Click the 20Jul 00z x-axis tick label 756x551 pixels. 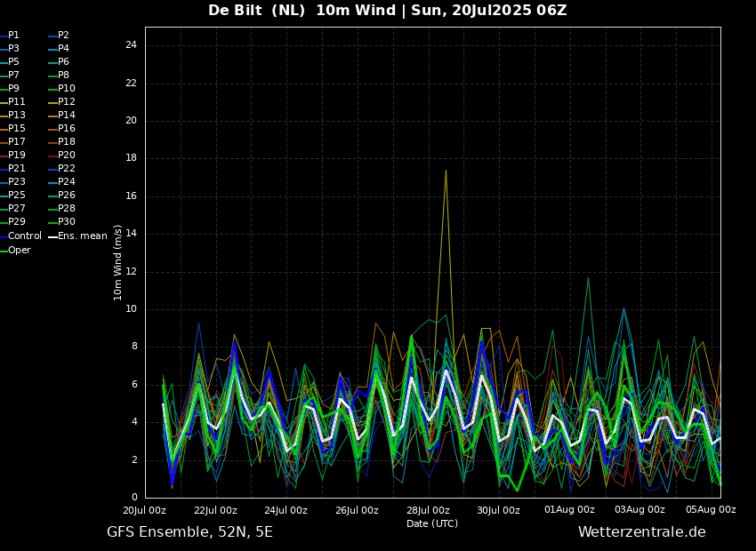[144, 510]
